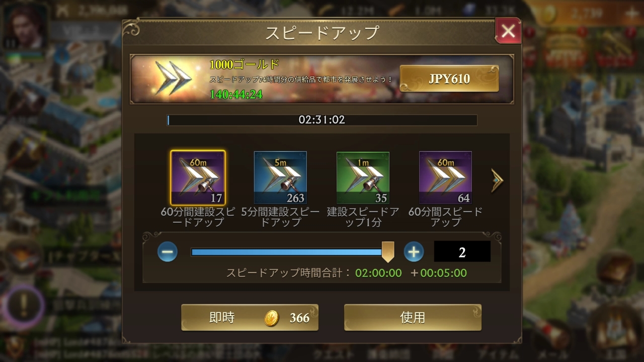Finish instantly with 即時 for 366 gold
This screenshot has width=644, height=362.
(250, 317)
